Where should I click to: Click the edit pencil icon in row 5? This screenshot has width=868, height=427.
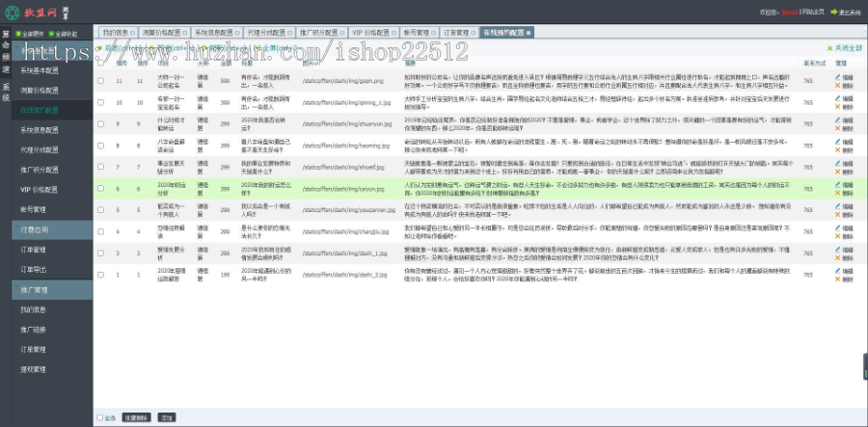tap(837, 206)
